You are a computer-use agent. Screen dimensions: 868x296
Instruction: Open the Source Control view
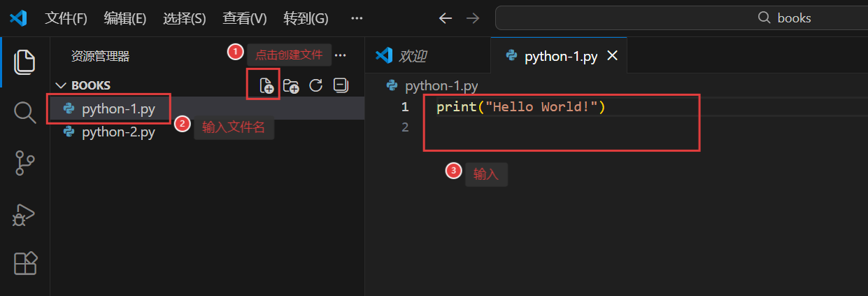pyautogui.click(x=24, y=162)
